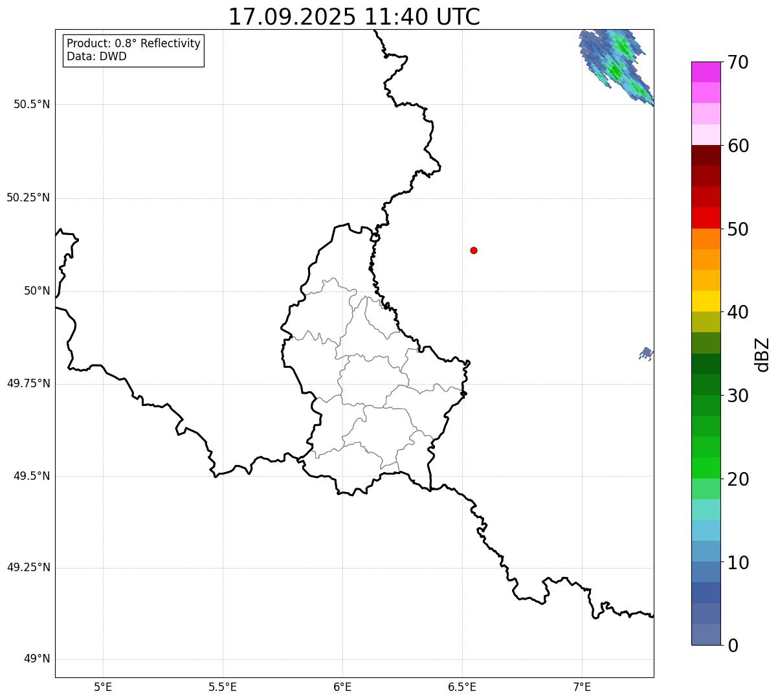Click the 6°E longitude label

point(342,686)
